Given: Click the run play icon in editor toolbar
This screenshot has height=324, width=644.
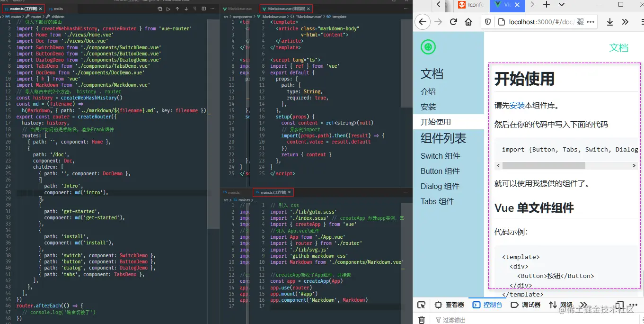Looking at the screenshot, I should coord(168,9).
